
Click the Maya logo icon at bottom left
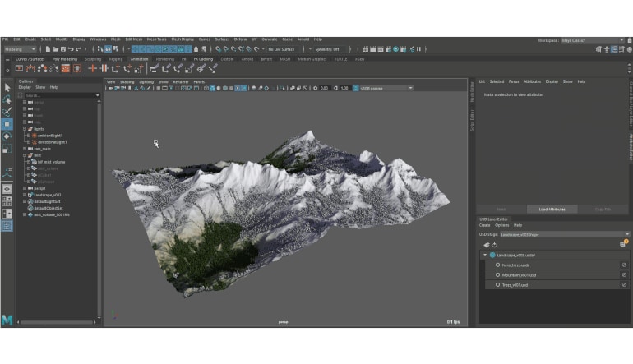click(x=7, y=320)
